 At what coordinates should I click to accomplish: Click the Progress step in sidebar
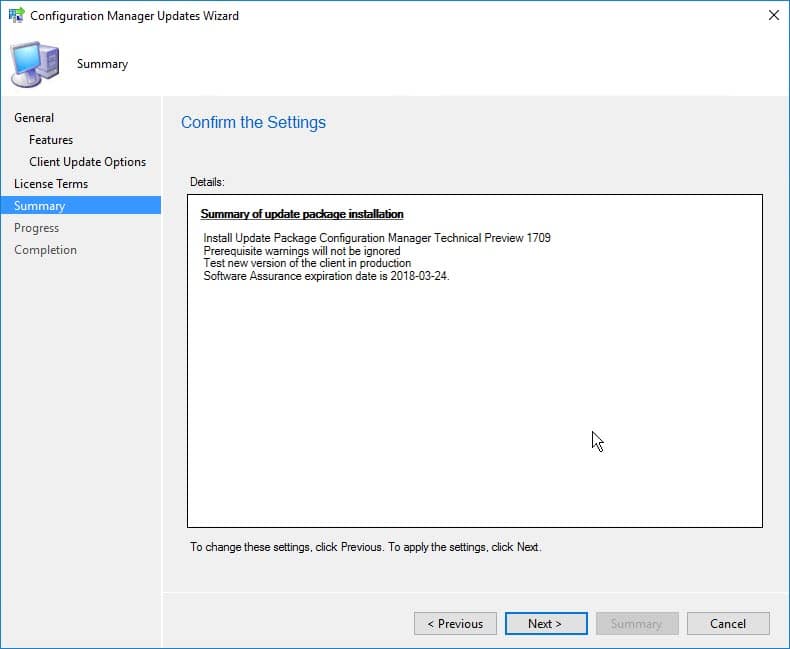click(x=37, y=228)
